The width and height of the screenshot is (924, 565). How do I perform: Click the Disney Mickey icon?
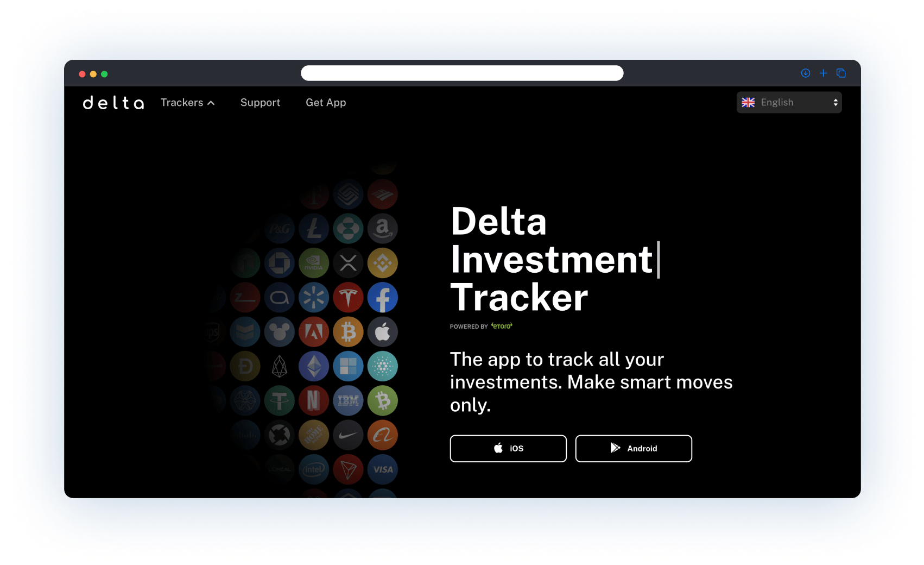point(280,332)
